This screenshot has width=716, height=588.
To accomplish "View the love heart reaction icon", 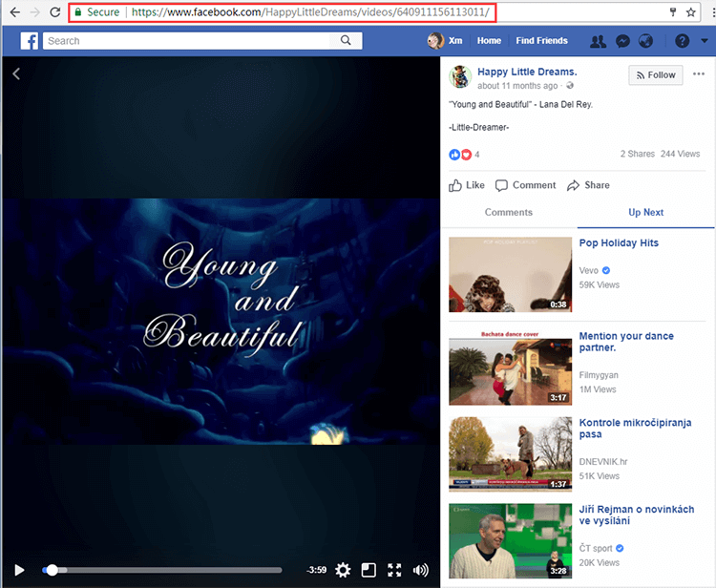I will click(466, 155).
